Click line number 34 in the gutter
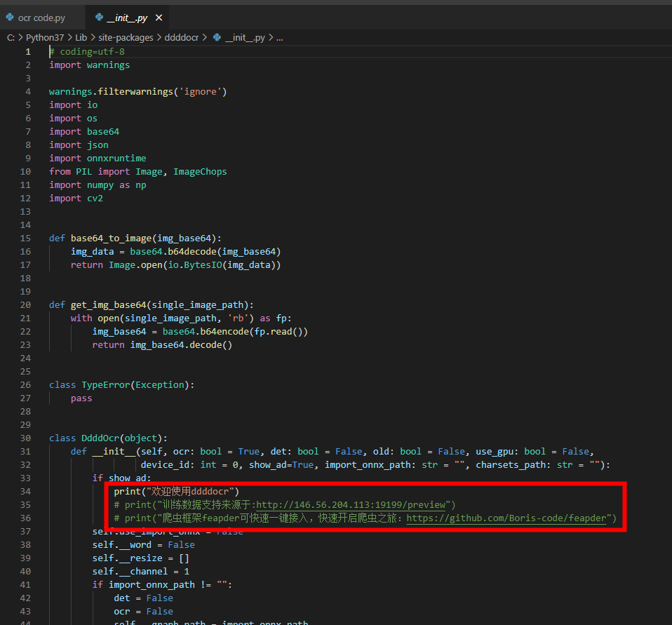 (x=25, y=491)
